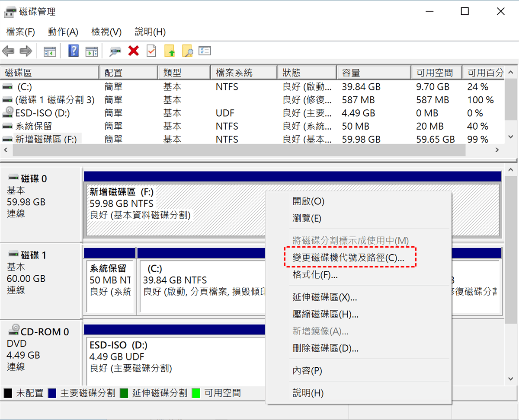Open the 說明(H) menu in menu bar

pyautogui.click(x=150, y=32)
